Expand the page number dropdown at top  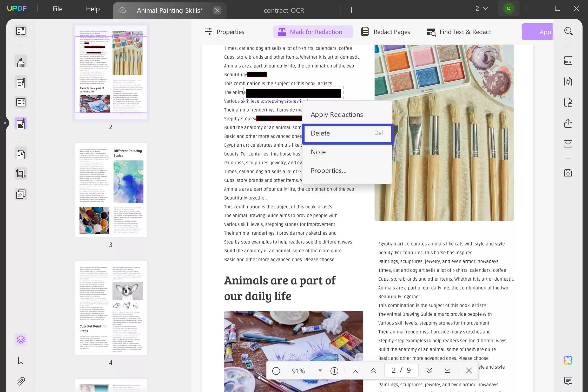pos(481,8)
